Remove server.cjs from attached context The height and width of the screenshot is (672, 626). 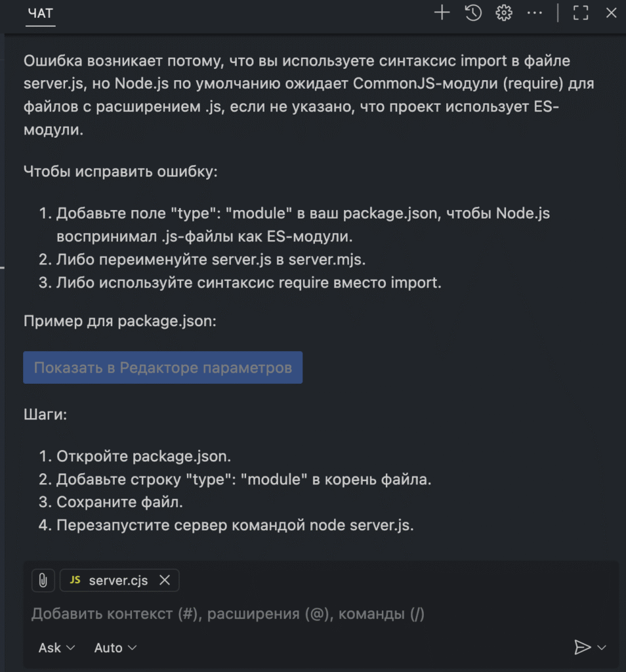click(x=165, y=580)
